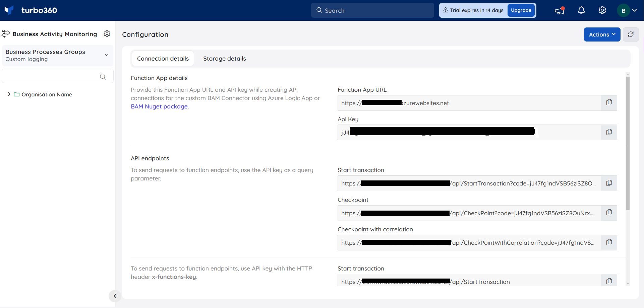This screenshot has height=308, width=644.
Task: Click the Function App URL field
Action: pos(469,103)
